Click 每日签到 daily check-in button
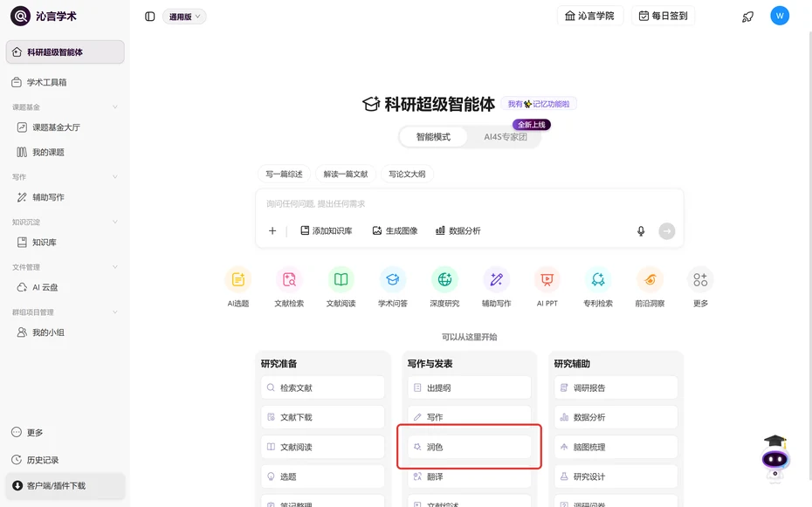812x507 pixels. [x=663, y=16]
